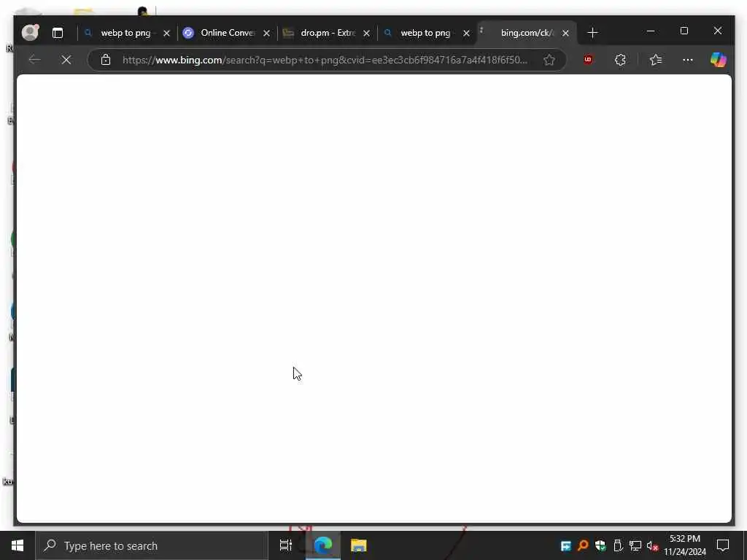Open the notification center icon

723,545
